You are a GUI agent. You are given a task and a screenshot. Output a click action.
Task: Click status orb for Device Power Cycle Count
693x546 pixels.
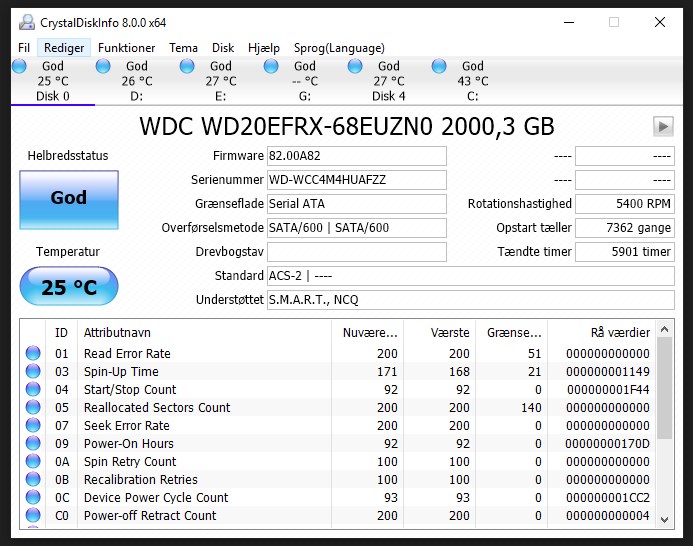point(33,497)
